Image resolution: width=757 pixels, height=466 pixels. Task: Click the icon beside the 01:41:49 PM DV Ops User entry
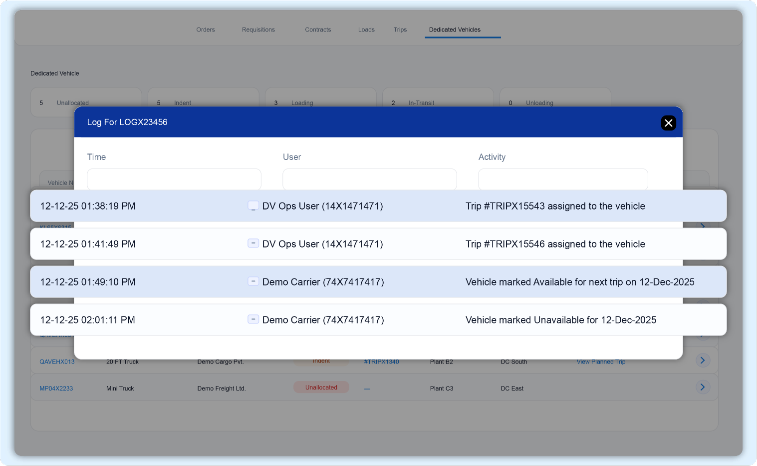[x=252, y=244]
